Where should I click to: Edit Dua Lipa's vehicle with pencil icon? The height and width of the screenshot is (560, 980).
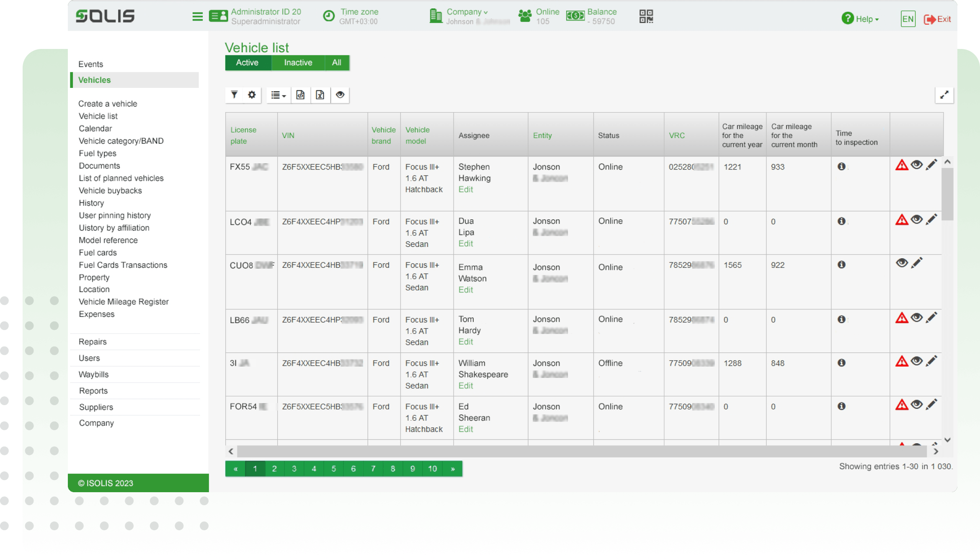931,220
